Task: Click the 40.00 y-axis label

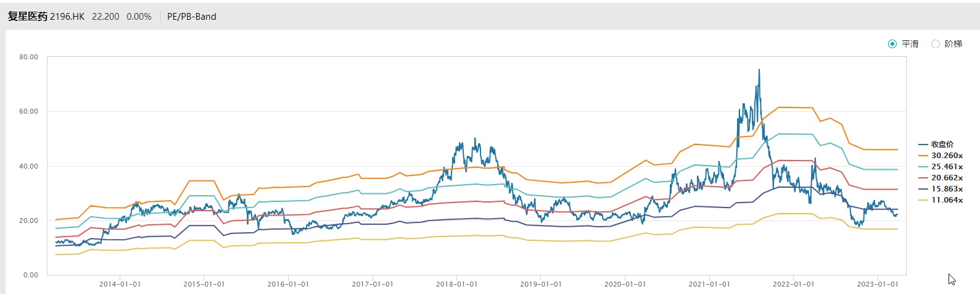Action: [x=28, y=166]
